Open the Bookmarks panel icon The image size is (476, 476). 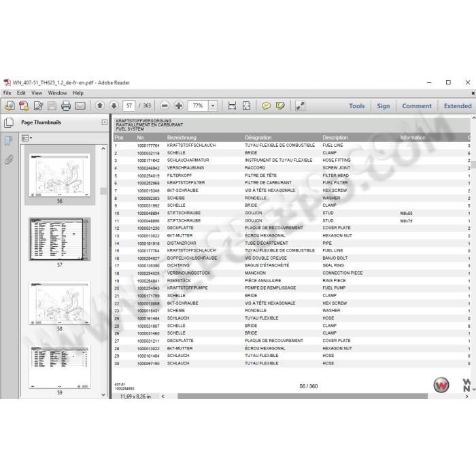click(8, 141)
